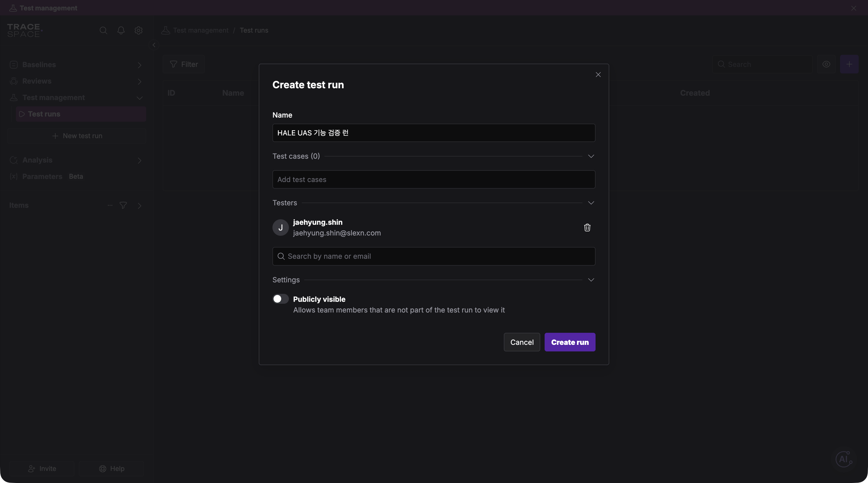Open notifications bell icon
The width and height of the screenshot is (868, 483).
click(121, 30)
